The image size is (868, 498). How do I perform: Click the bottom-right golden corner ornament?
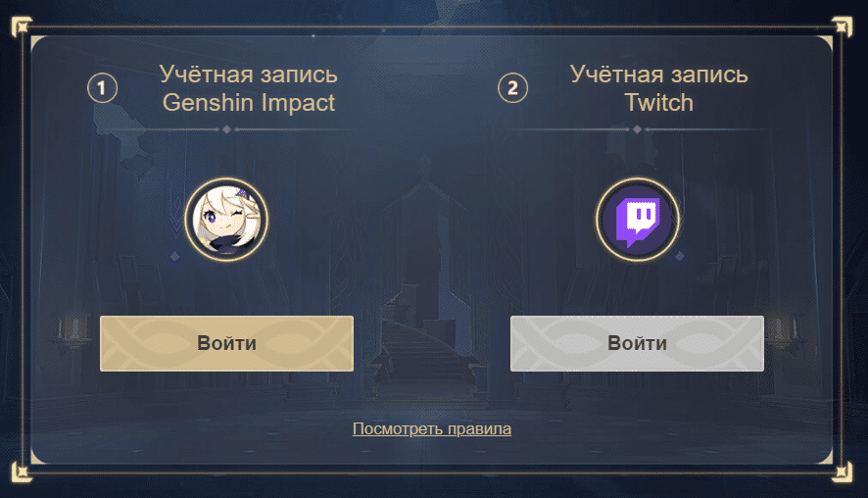[x=842, y=473]
